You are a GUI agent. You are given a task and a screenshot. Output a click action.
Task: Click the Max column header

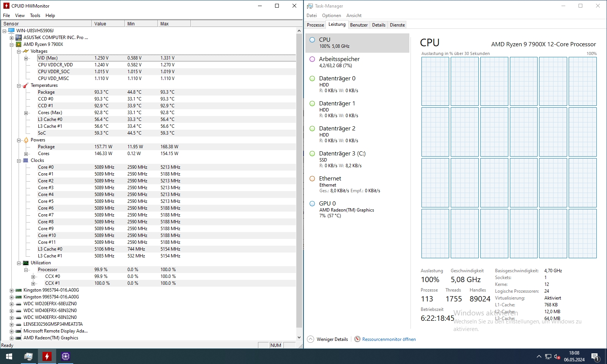[174, 24]
